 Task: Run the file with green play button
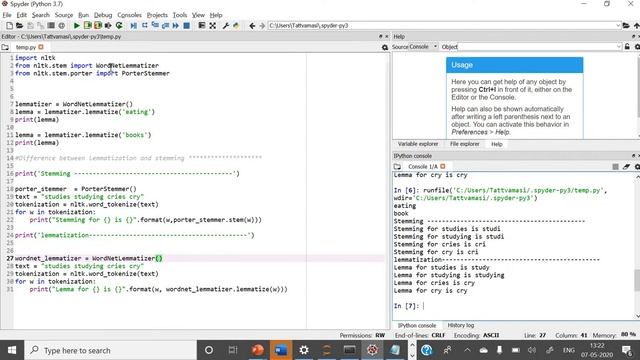pyautogui.click(x=76, y=26)
